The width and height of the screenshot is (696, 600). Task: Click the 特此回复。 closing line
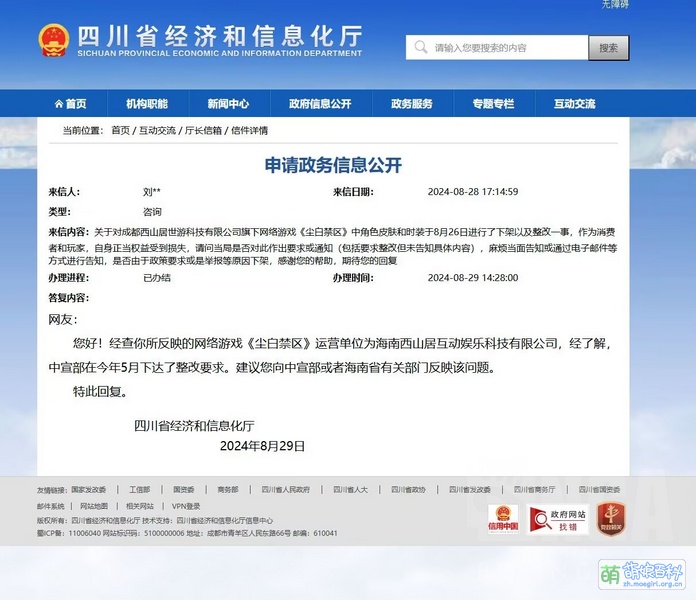(100, 391)
